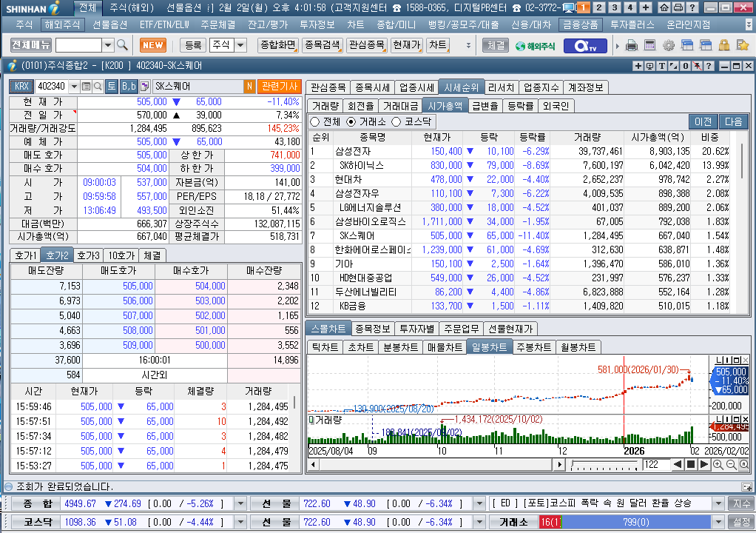Screen dimensions: 756x533
Task: Click chart auto-fit A magnifier icon
Action: tap(744, 464)
